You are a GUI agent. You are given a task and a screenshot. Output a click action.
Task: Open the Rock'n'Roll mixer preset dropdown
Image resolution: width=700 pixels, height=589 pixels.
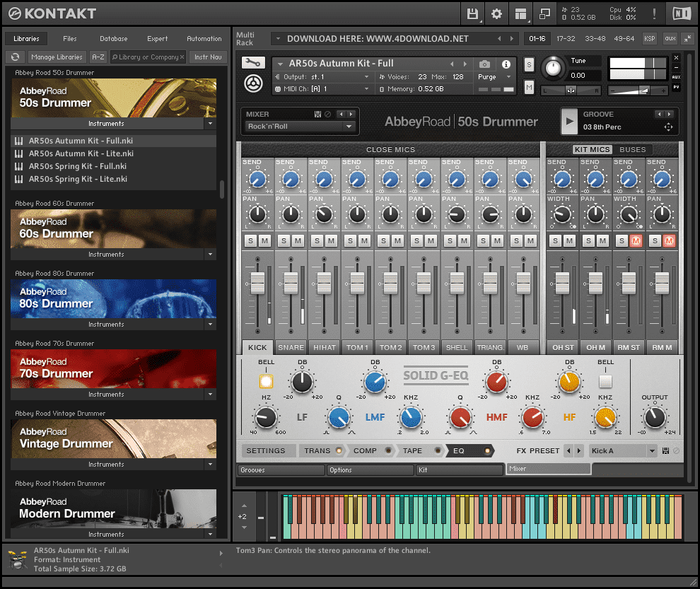300,126
